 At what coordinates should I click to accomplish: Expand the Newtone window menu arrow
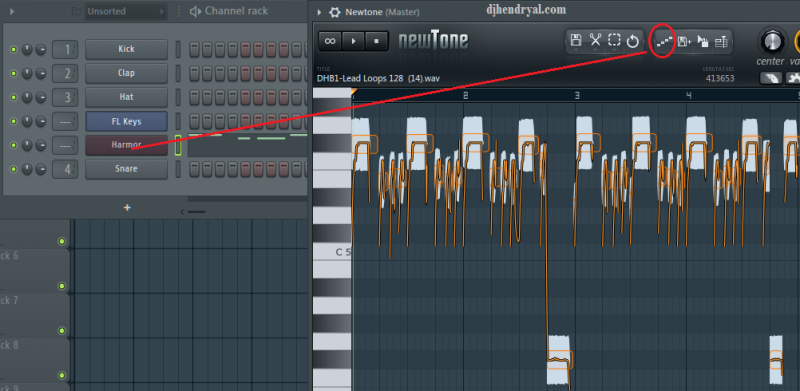coord(319,12)
